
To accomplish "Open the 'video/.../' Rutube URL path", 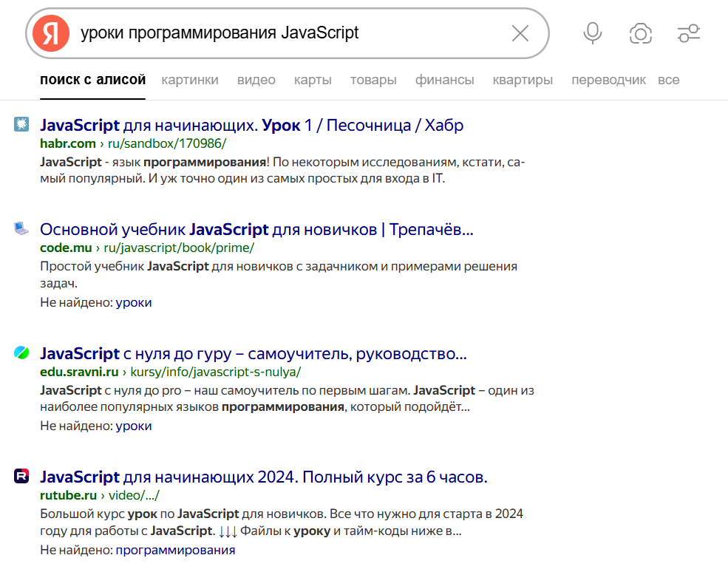I will coord(134,495).
